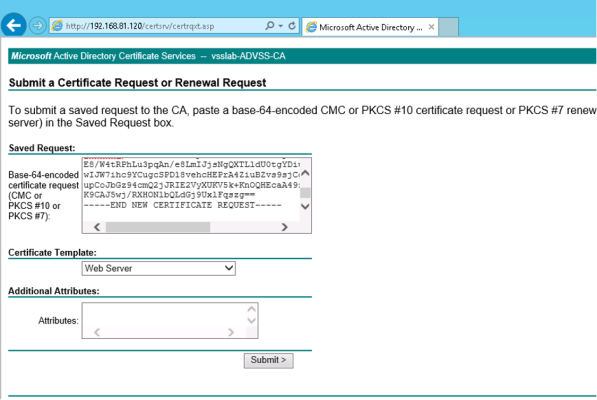The width and height of the screenshot is (597, 400).
Task: Click the browser Back arrow button
Action: [14, 25]
